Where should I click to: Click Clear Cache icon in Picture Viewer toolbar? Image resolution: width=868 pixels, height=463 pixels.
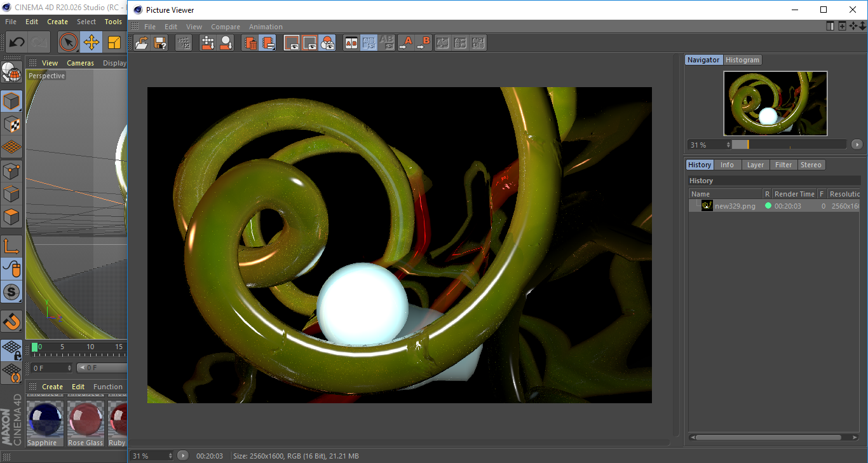pos(268,43)
